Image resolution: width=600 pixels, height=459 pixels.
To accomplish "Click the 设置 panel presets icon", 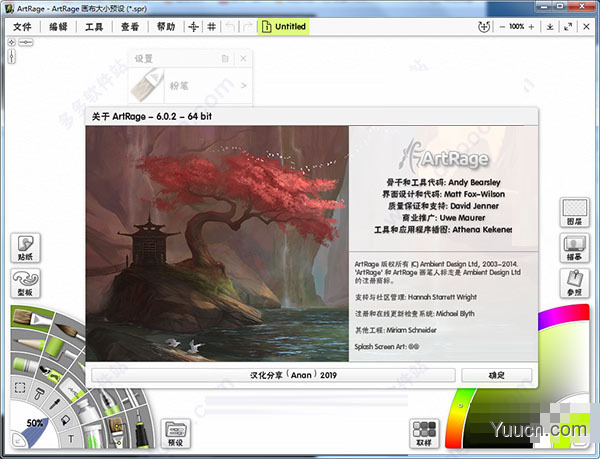I will coord(225,59).
